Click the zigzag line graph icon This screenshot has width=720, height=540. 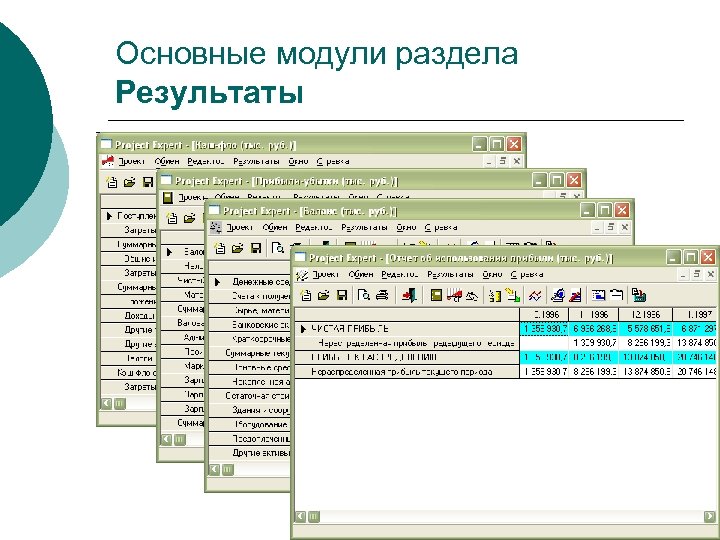pos(534,296)
